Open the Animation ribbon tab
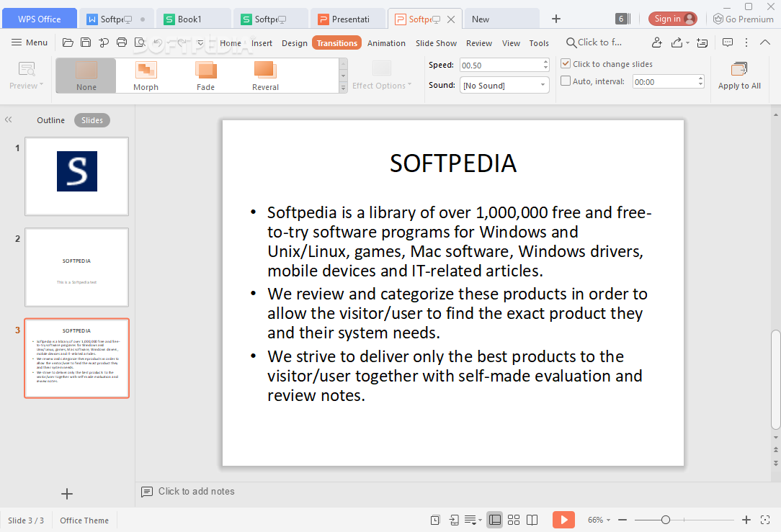 [x=386, y=43]
